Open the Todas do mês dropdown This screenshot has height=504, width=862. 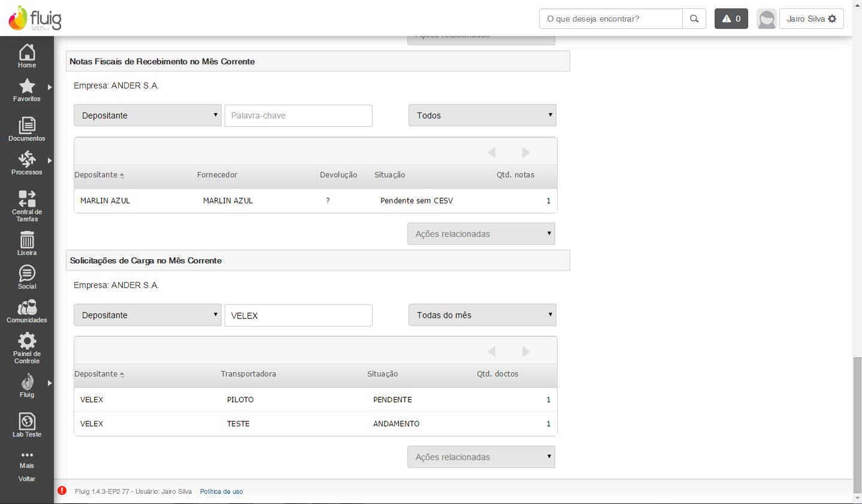[482, 315]
